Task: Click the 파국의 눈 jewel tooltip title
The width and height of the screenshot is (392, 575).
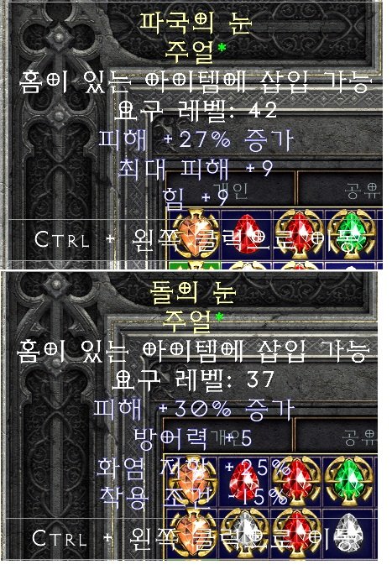Action: (196, 22)
